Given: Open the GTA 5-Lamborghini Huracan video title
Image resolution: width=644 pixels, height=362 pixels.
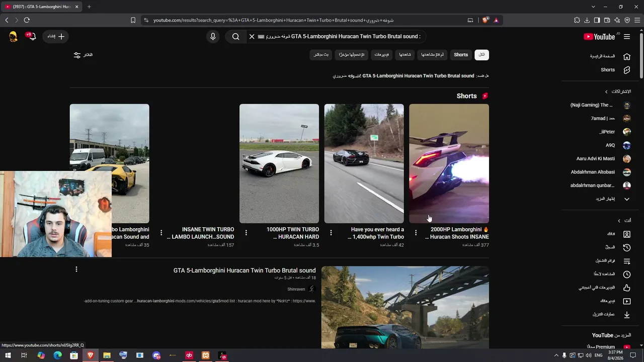Looking at the screenshot, I should pos(245,270).
